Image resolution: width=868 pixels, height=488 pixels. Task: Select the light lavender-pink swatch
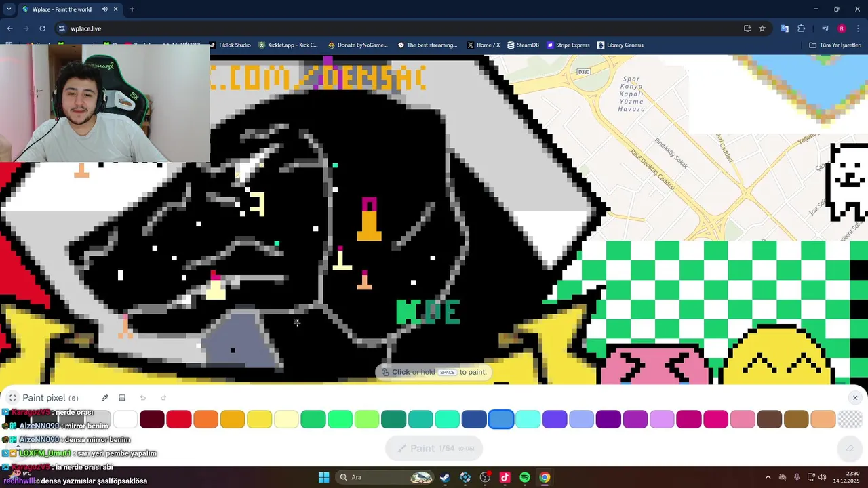[x=662, y=420]
